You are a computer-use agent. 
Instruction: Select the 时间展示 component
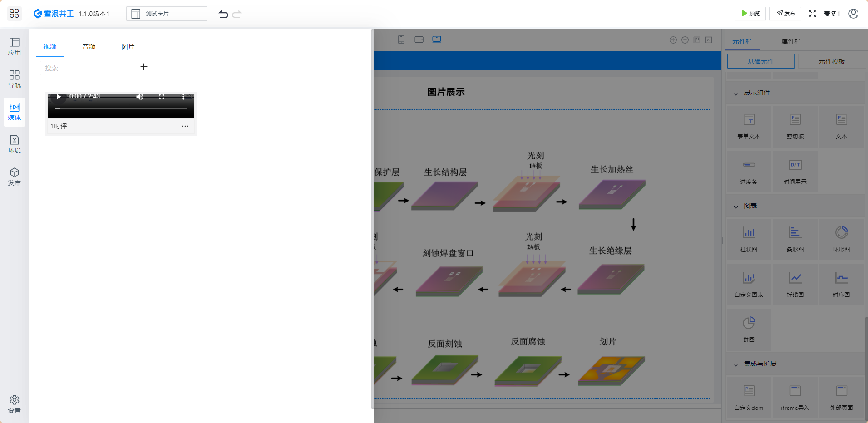795,172
